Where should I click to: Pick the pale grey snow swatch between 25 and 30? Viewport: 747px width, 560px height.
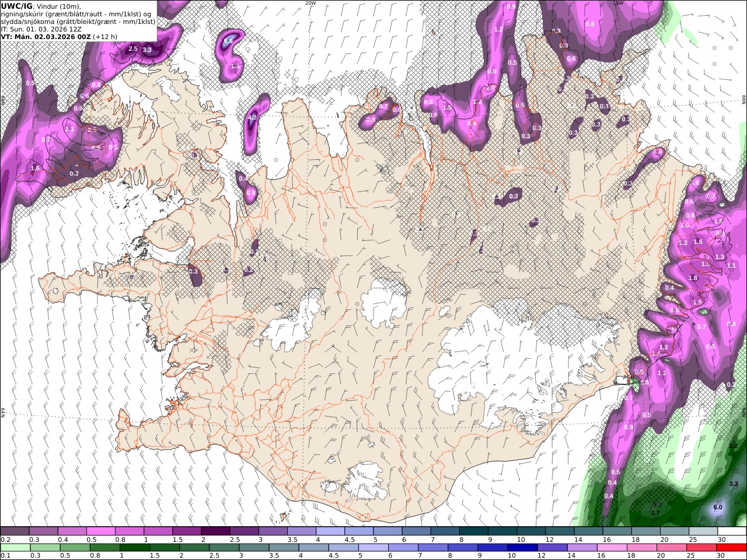click(x=702, y=531)
